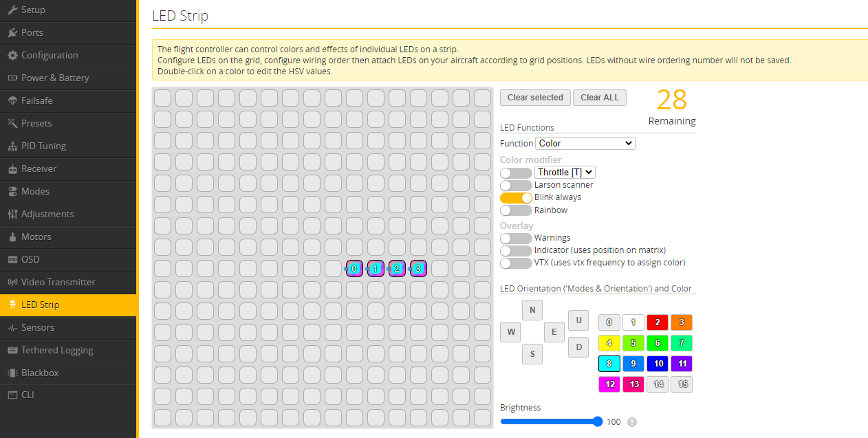Viewport: 868px width, 438px height.
Task: Disable the Blink always toggle
Action: (515, 197)
